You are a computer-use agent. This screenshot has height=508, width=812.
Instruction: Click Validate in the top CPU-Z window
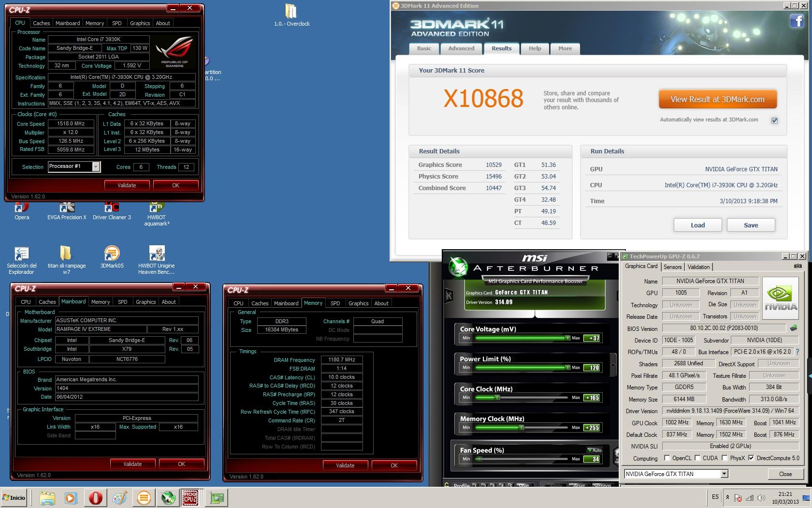click(x=127, y=185)
